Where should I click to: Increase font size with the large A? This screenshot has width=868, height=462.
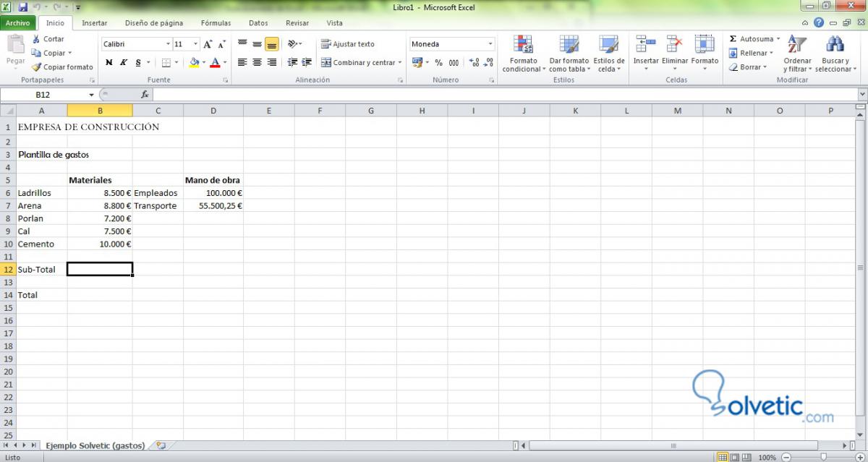pyautogui.click(x=208, y=44)
